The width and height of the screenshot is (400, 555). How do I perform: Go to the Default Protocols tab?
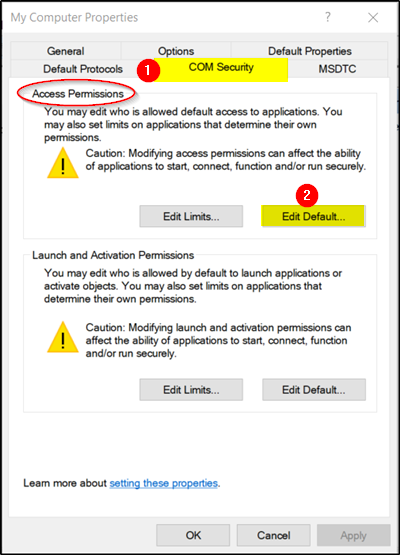pos(82,69)
